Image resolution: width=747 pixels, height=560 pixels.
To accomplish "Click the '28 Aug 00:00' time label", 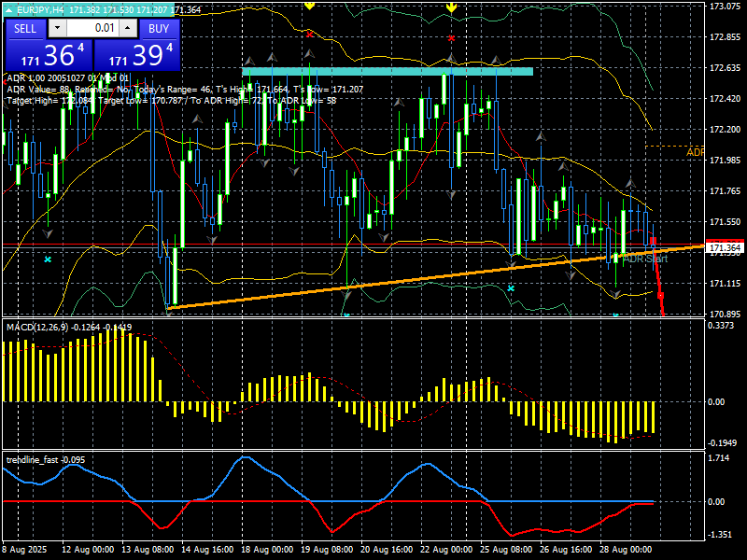I will (626, 550).
